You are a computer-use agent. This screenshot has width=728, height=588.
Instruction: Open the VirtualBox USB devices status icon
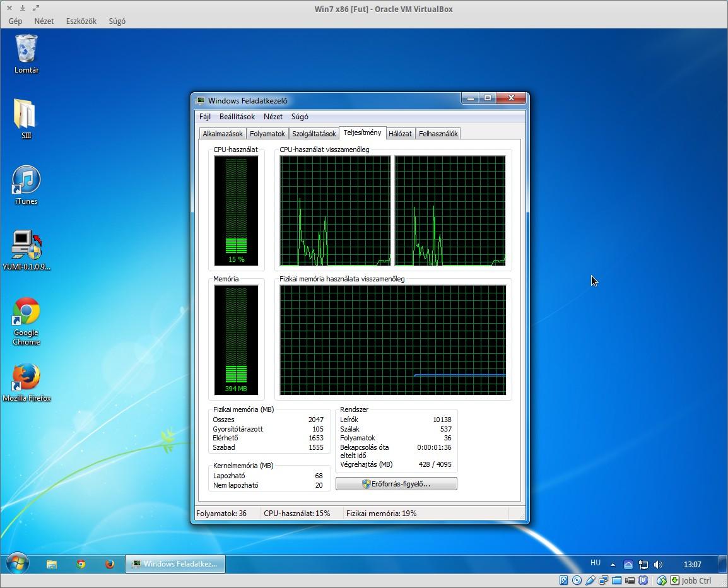pyautogui.click(x=590, y=580)
